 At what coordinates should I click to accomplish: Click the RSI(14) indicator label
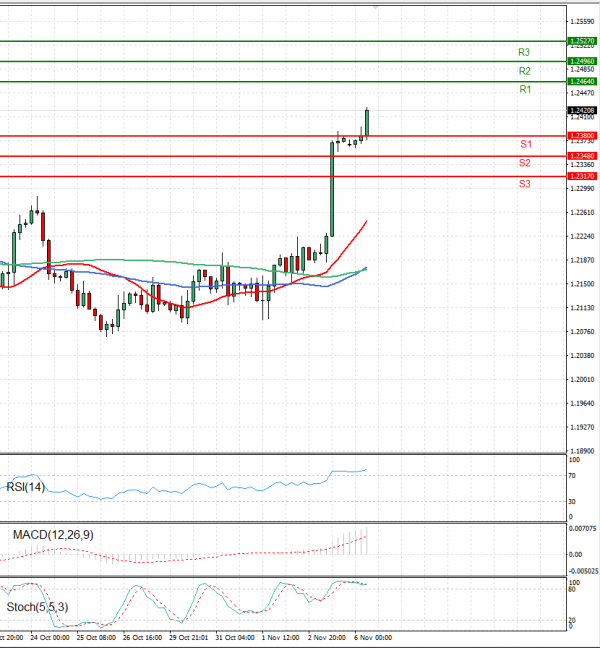[26, 487]
